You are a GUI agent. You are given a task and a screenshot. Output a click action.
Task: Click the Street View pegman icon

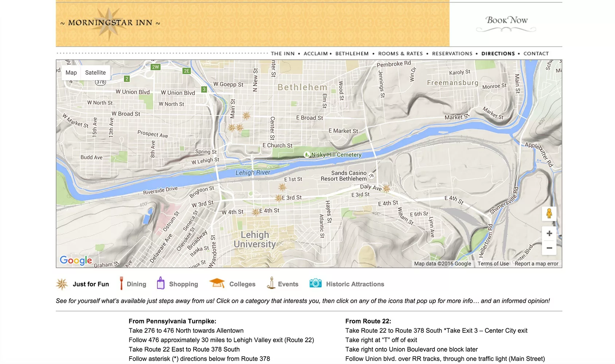click(549, 214)
